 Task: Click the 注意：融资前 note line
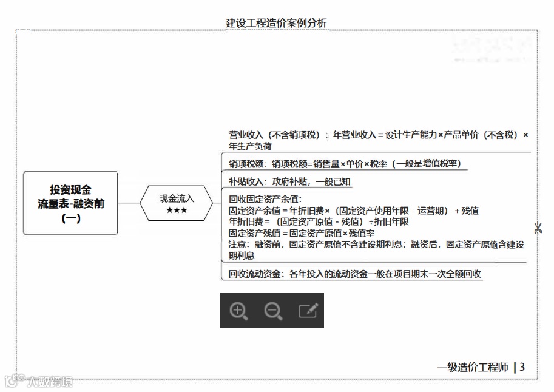click(x=376, y=245)
